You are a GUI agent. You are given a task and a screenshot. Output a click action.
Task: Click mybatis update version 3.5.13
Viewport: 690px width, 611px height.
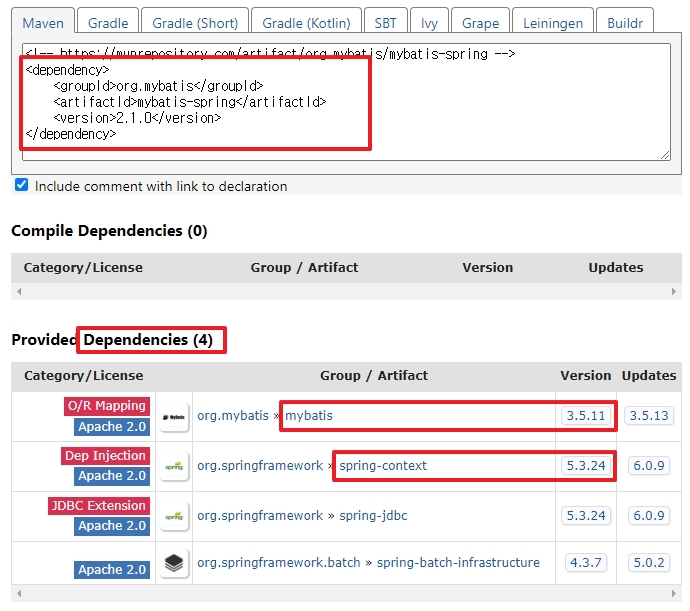(649, 416)
